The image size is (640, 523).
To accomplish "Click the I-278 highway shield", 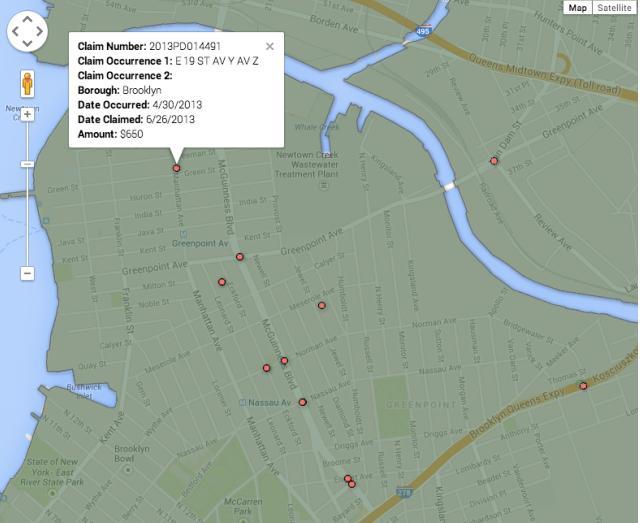I will pos(404,493).
